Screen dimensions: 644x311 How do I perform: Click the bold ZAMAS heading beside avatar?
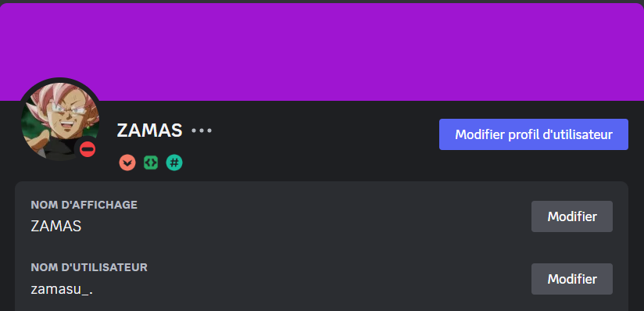[149, 130]
